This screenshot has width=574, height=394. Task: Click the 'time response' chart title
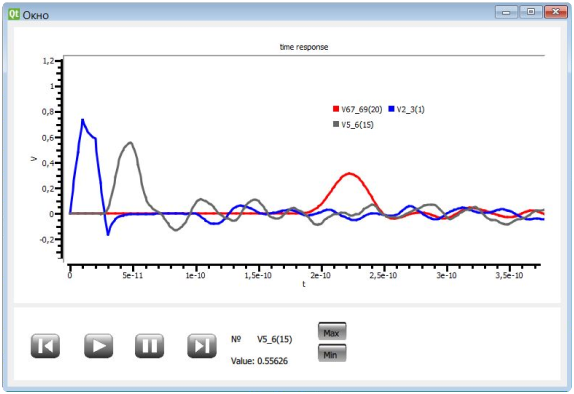[304, 47]
